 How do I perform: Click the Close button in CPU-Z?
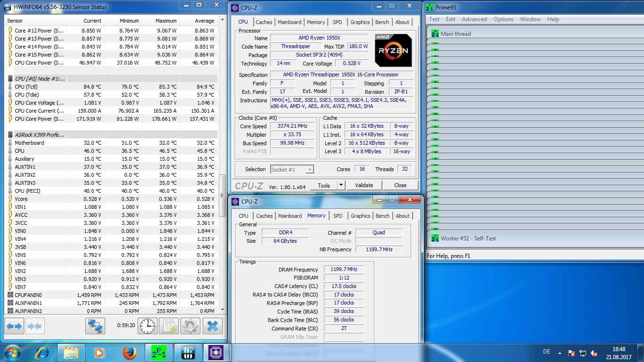[400, 185]
